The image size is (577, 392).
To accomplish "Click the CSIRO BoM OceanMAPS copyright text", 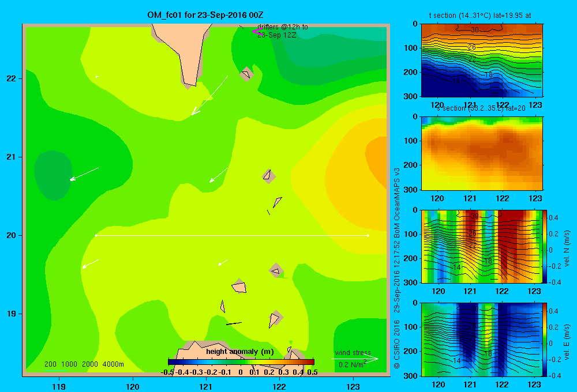I will 397,268.
